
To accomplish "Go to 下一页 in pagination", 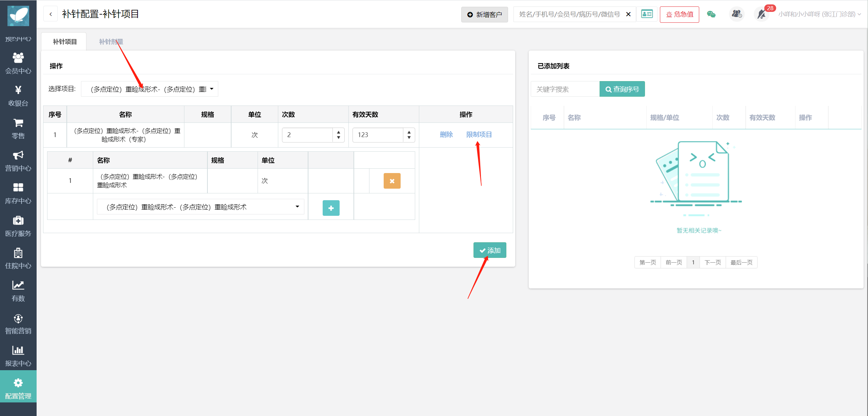I will click(712, 262).
